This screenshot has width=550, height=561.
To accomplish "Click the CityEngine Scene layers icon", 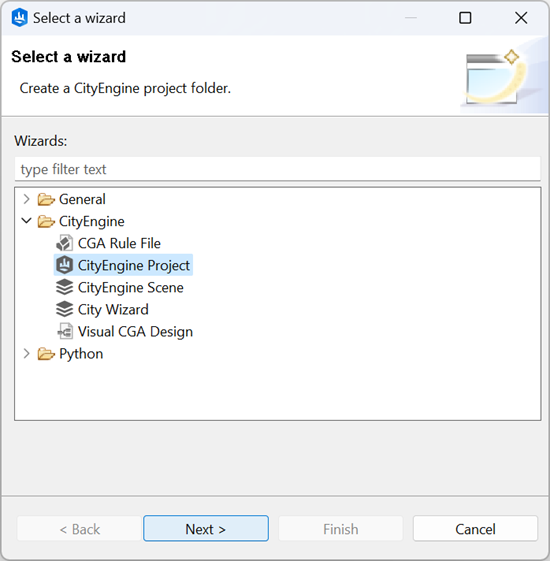I will pos(64,287).
